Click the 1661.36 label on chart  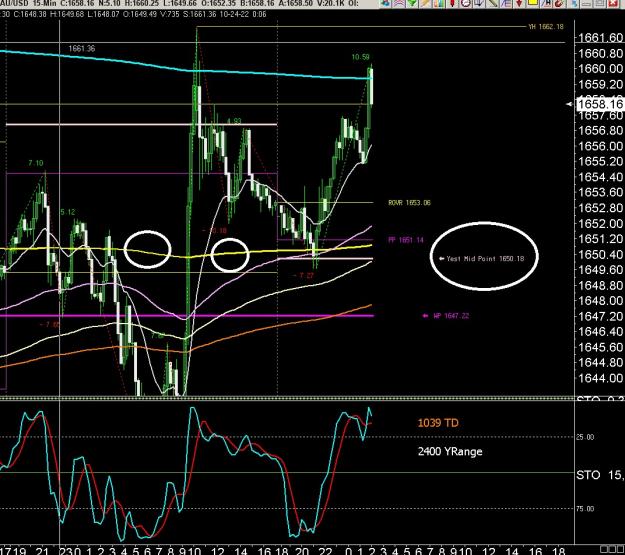coord(82,49)
